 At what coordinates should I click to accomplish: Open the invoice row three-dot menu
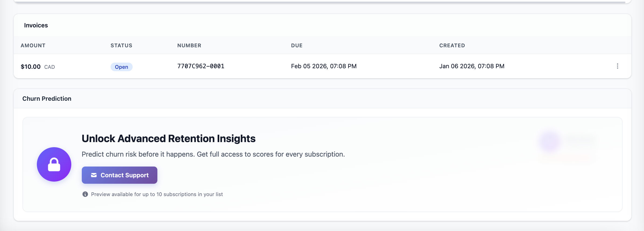click(617, 66)
